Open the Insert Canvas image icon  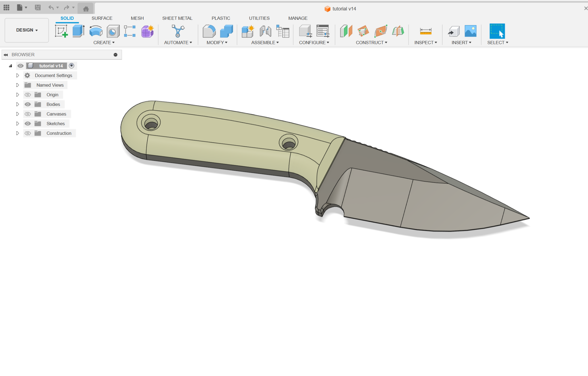470,31
